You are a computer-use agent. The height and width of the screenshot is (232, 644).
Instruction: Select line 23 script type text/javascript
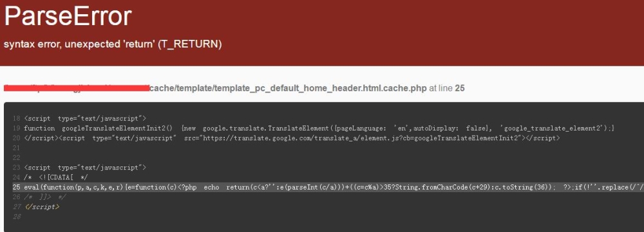click(x=85, y=168)
